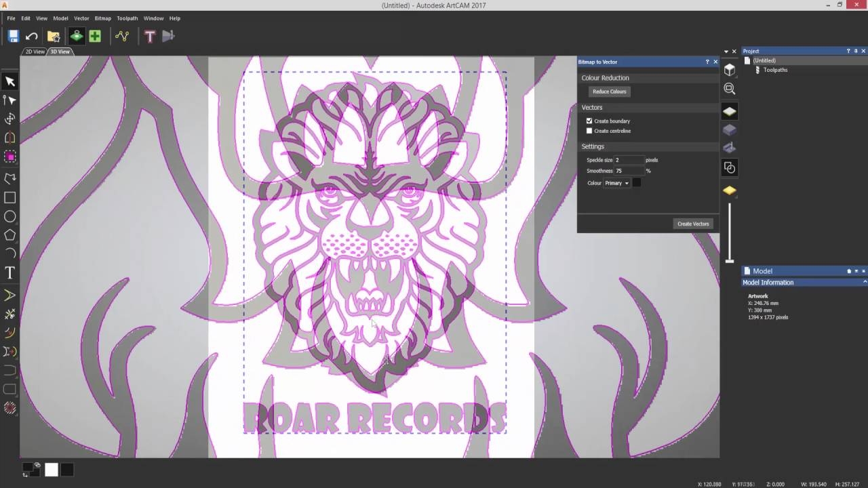Select the white colour swatch in palette
The width and height of the screenshot is (868, 488).
click(x=52, y=469)
